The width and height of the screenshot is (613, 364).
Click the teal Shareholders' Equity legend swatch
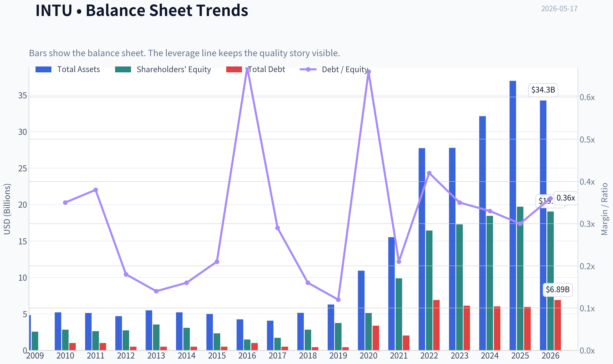pyautogui.click(x=123, y=69)
